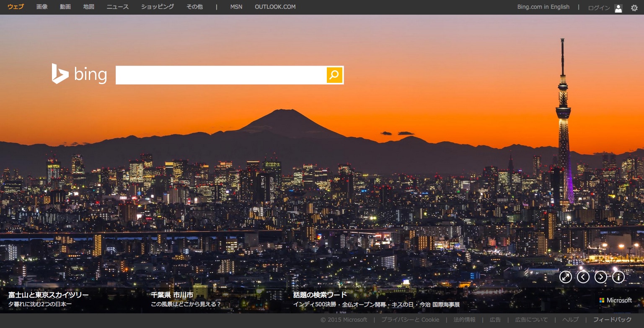Click フィードバック (Feedback) in the footer
Viewport: 644px width, 328px height.
pos(612,320)
